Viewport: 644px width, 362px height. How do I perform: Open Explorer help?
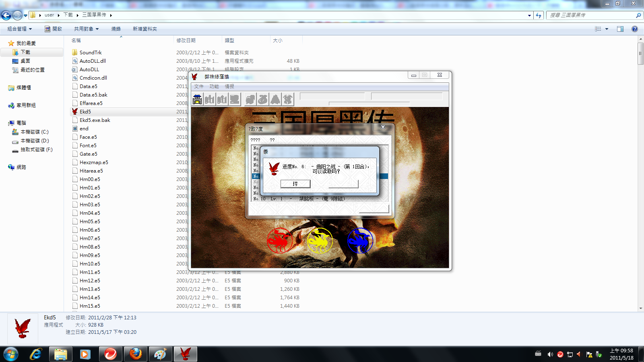pyautogui.click(x=635, y=29)
